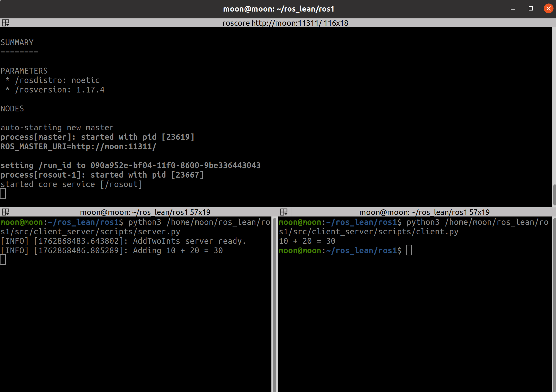Image resolution: width=556 pixels, height=392 pixels.
Task: Minimize the terminal window
Action: [513, 9]
